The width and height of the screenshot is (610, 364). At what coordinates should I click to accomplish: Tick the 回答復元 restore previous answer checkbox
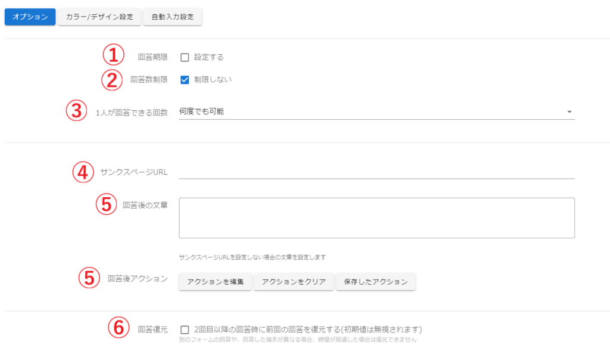[185, 329]
